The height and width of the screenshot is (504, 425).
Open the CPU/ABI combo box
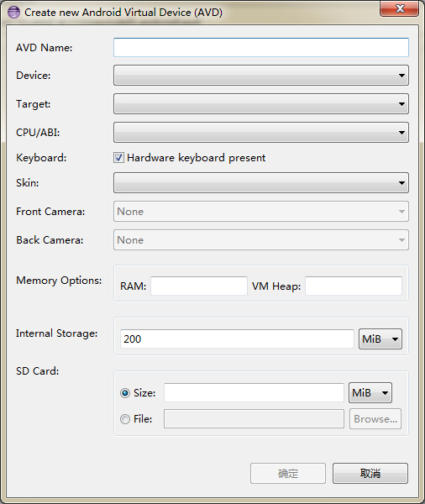[261, 132]
